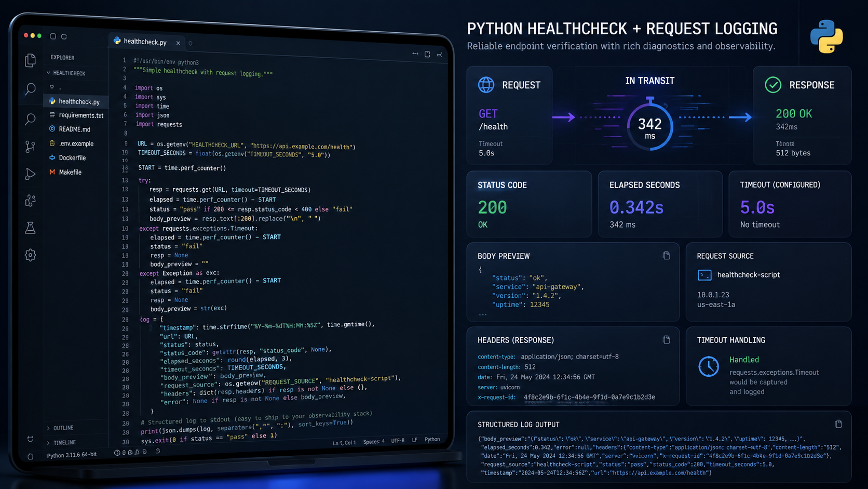
Task: Click the EXPLORER panel header
Action: point(63,57)
